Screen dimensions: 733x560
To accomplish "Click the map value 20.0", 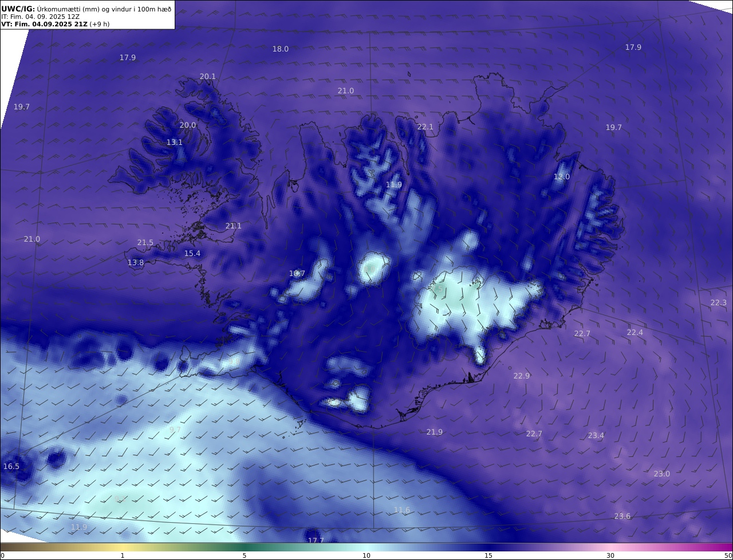I will point(188,125).
